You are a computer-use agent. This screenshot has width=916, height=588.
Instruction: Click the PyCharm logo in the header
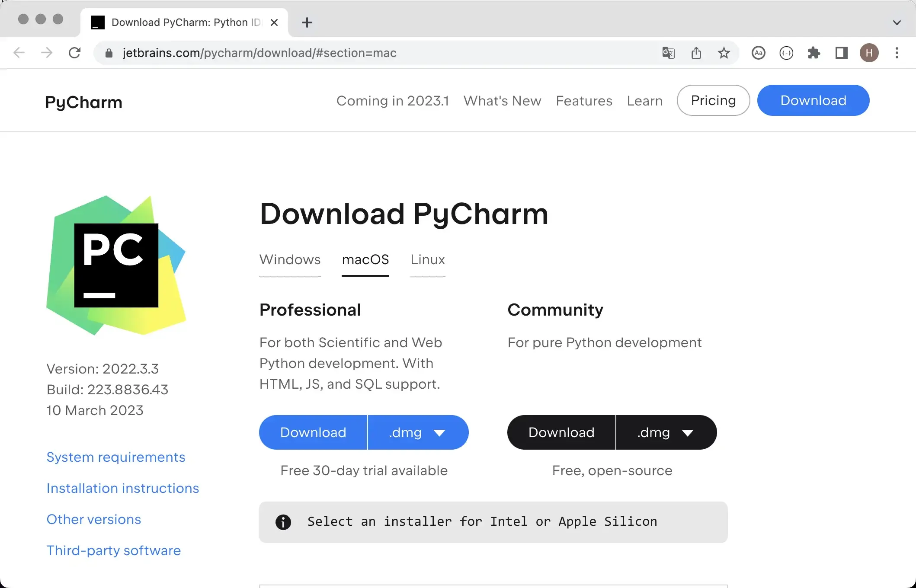(x=83, y=102)
